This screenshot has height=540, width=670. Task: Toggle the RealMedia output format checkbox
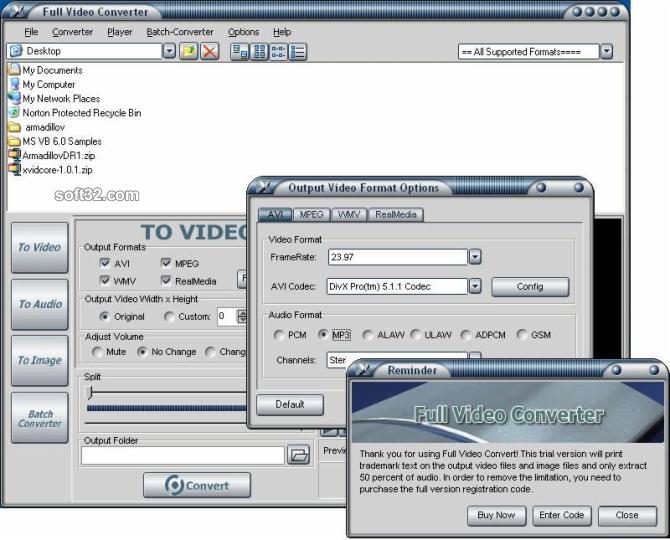pyautogui.click(x=166, y=280)
